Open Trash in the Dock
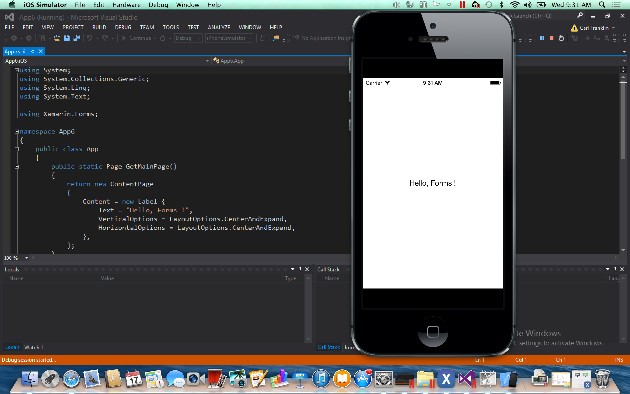The image size is (630, 394). (602, 379)
